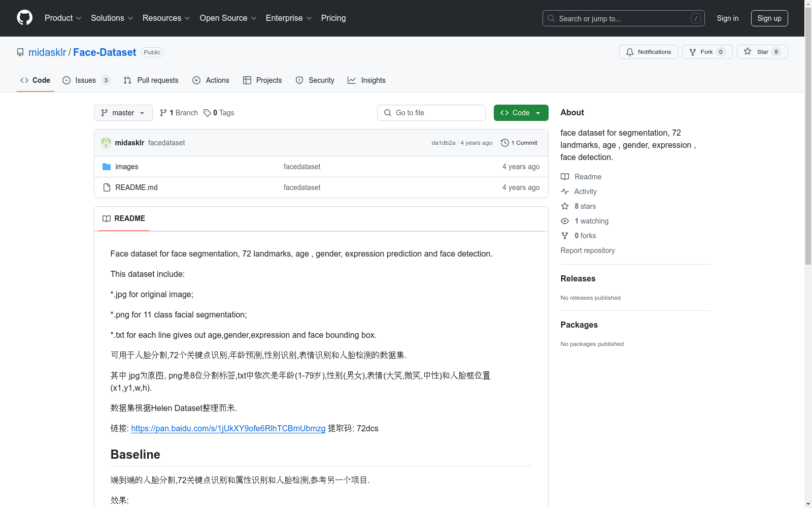The height and width of the screenshot is (508, 812).
Task: Select the README tab in file viewer
Action: click(x=124, y=218)
